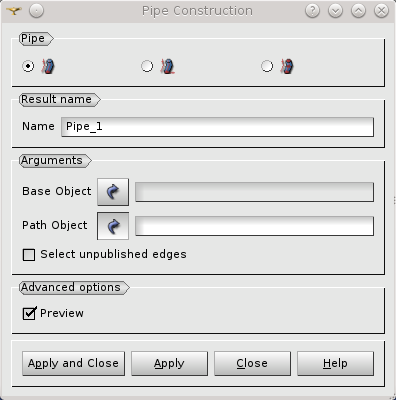Select the second Pipe radio button
This screenshot has width=396, height=400.
coord(147,66)
